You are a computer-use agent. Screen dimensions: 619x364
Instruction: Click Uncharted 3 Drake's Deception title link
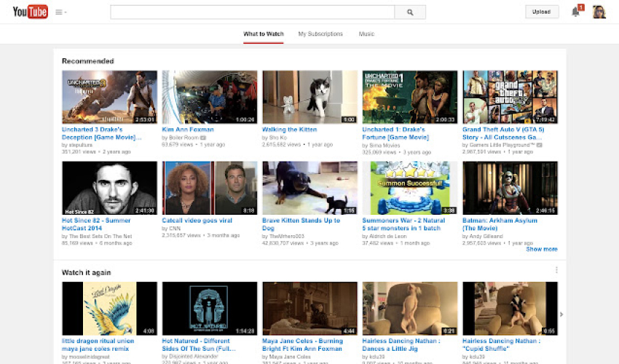pyautogui.click(x=101, y=133)
